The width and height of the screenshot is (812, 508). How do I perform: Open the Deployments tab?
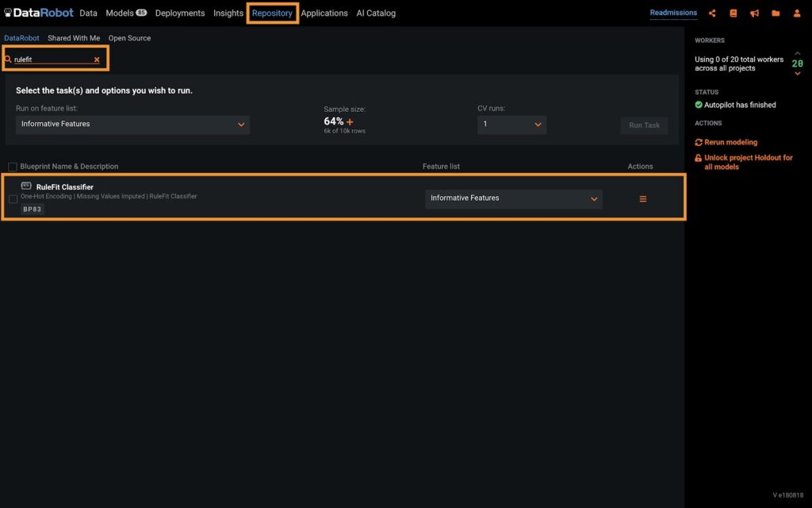(180, 13)
